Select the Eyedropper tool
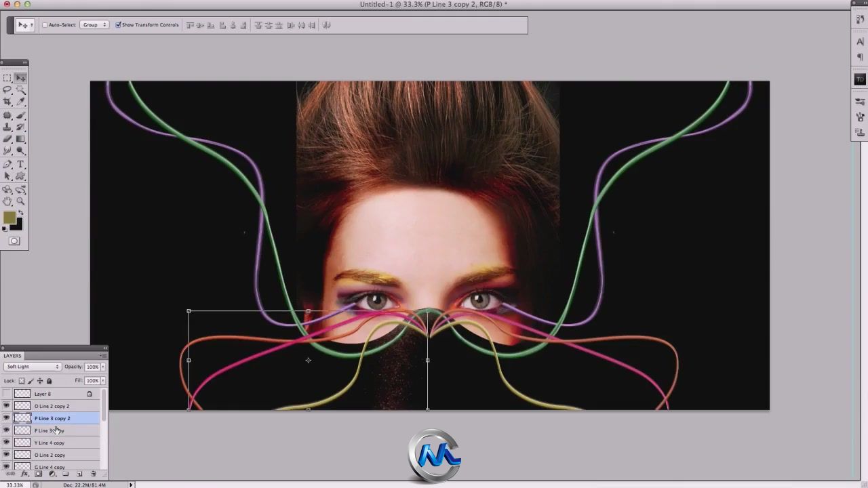This screenshot has width=868, height=488. coord(20,102)
